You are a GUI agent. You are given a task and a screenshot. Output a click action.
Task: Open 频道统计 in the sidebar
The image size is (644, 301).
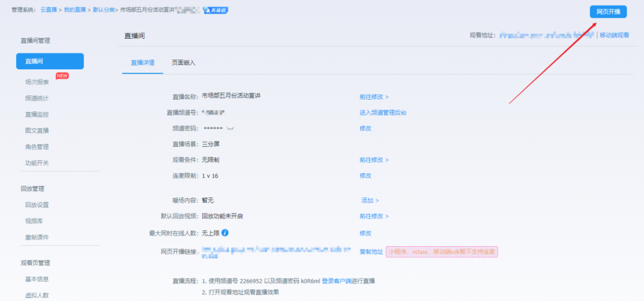tap(37, 98)
